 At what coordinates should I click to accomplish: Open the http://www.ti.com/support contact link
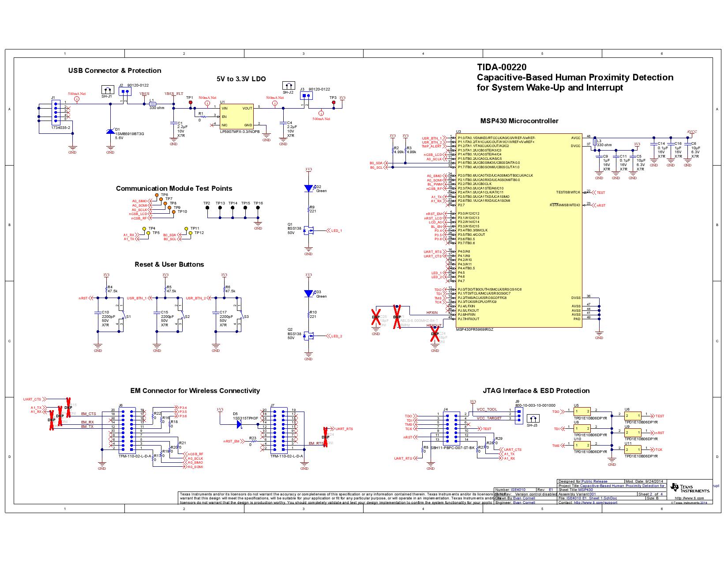pos(596,503)
